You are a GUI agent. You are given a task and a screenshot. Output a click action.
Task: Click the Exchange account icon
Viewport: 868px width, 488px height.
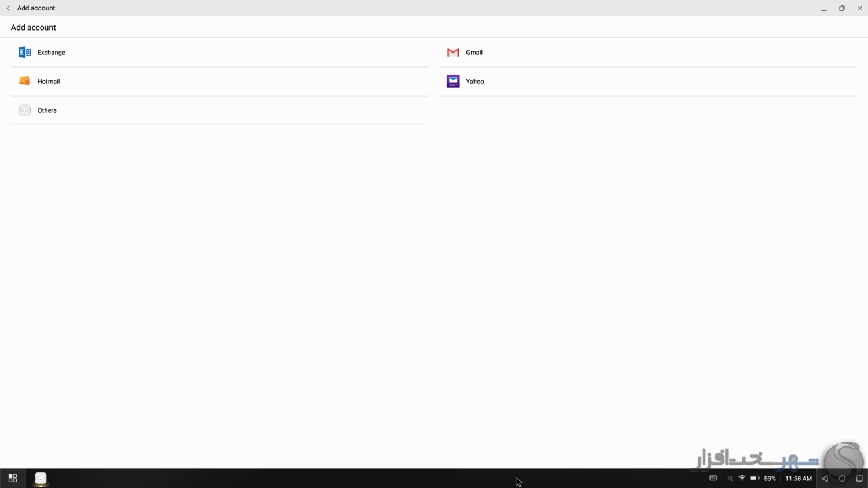coord(24,53)
